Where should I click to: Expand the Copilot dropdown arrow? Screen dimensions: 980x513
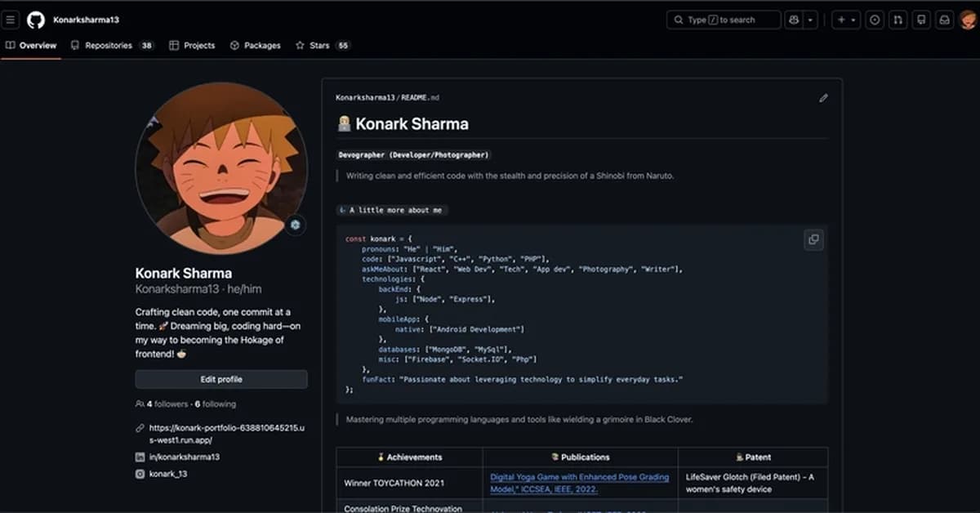(x=810, y=20)
